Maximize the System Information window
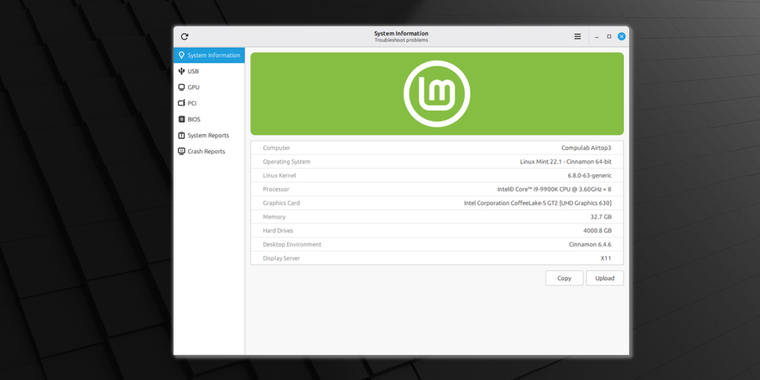Image resolution: width=760 pixels, height=380 pixels. click(x=609, y=36)
